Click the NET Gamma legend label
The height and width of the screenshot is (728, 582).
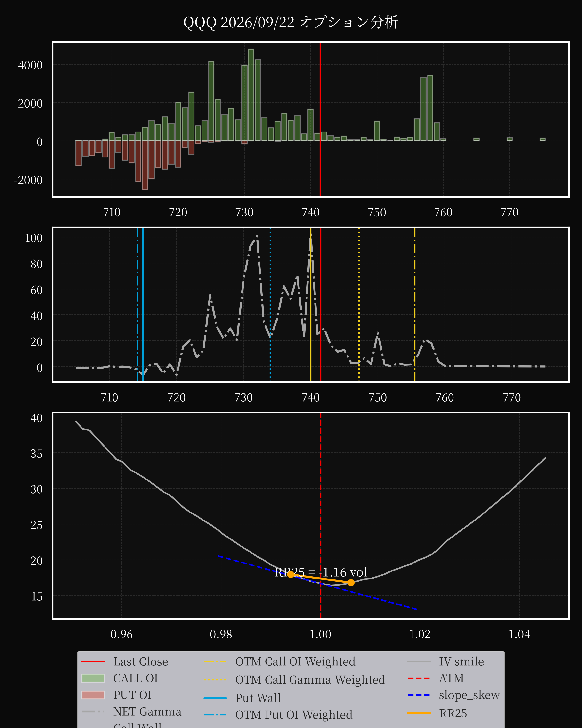point(147,711)
